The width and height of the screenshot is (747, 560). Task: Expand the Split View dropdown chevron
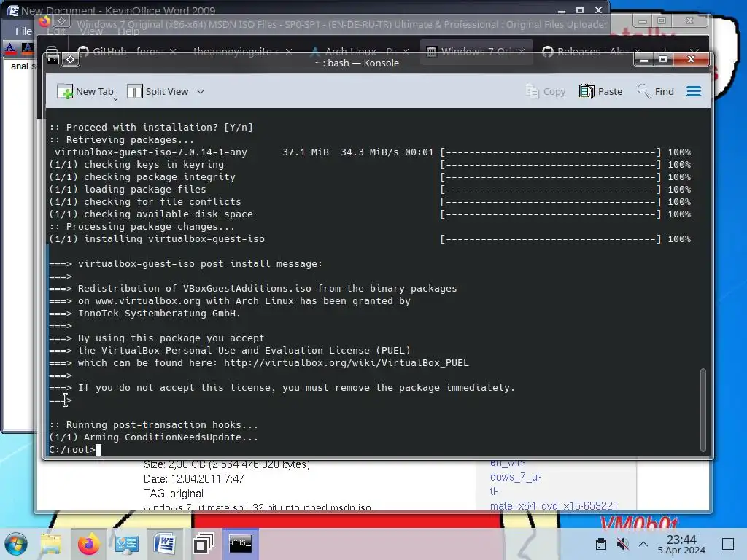(201, 91)
